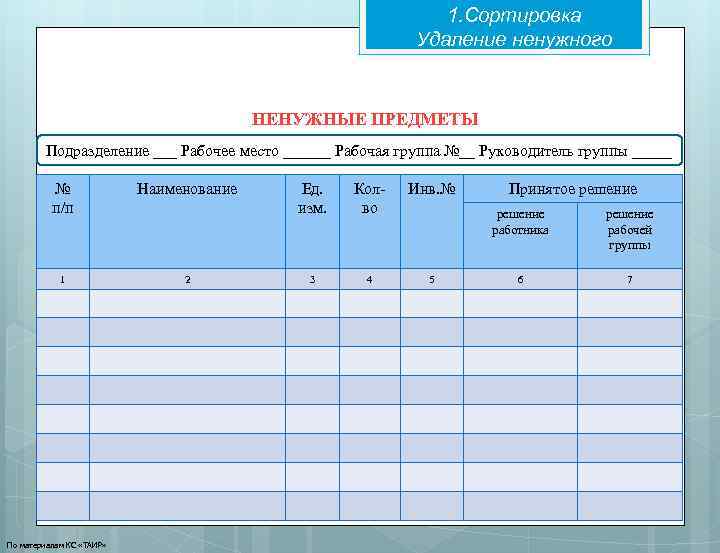Click the 'Рабочая группа №' label
Screen dimensions: 720x553
pos(397,151)
